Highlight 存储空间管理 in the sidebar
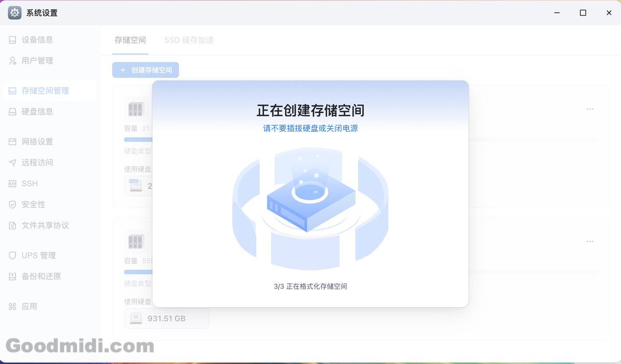Screen dimensions: 621x364 pyautogui.click(x=42, y=90)
